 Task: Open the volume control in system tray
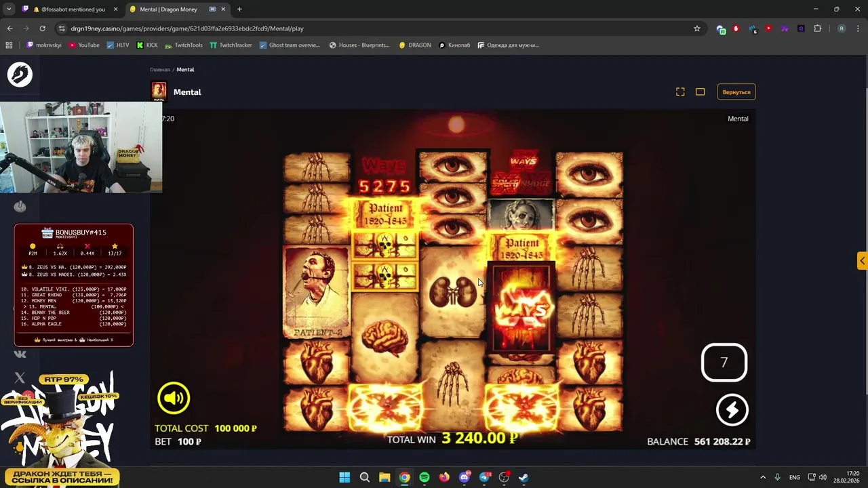point(823,477)
